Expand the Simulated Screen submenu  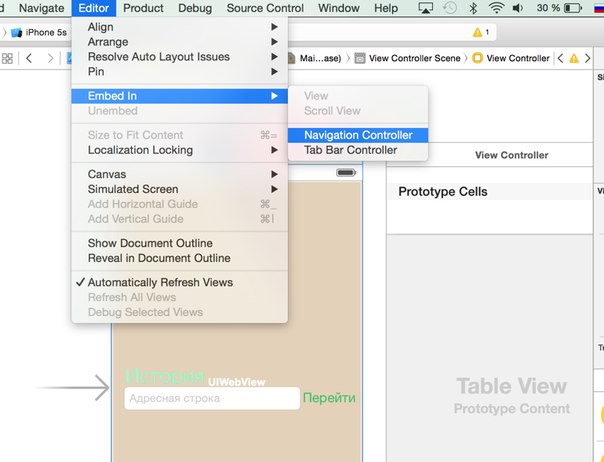(180, 189)
